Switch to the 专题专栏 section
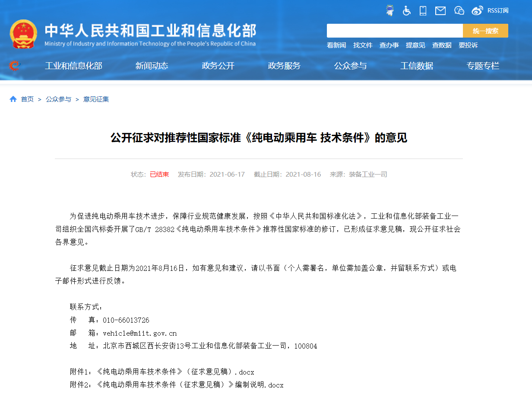 [x=483, y=66]
